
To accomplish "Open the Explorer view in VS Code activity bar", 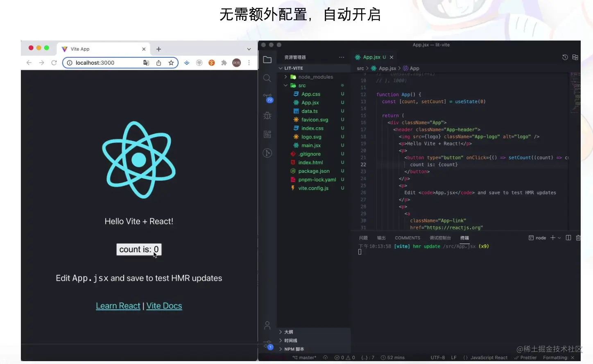I will 267,60.
